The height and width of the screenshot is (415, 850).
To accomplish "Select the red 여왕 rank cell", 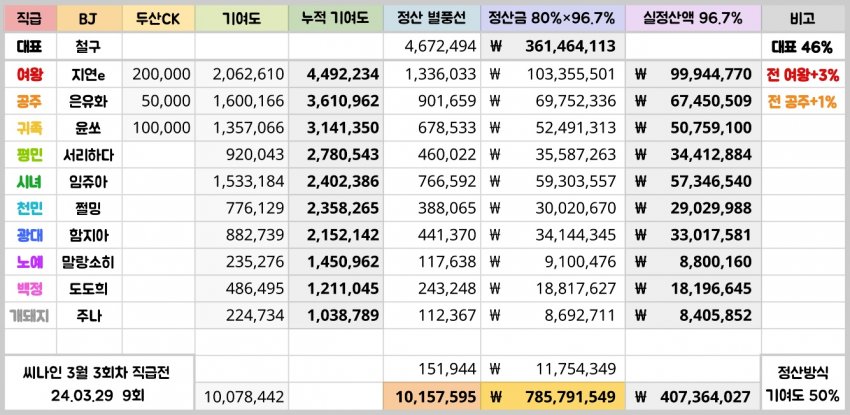I will pyautogui.click(x=29, y=74).
